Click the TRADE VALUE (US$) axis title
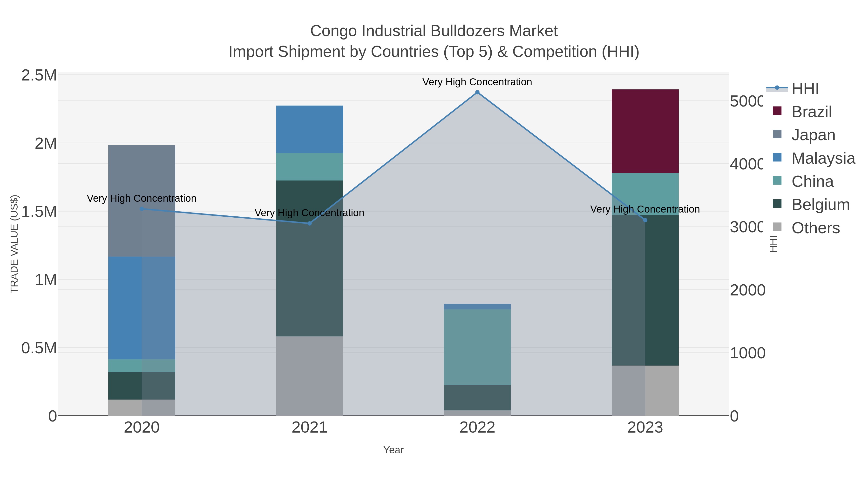This screenshot has width=868, height=488. click(14, 244)
